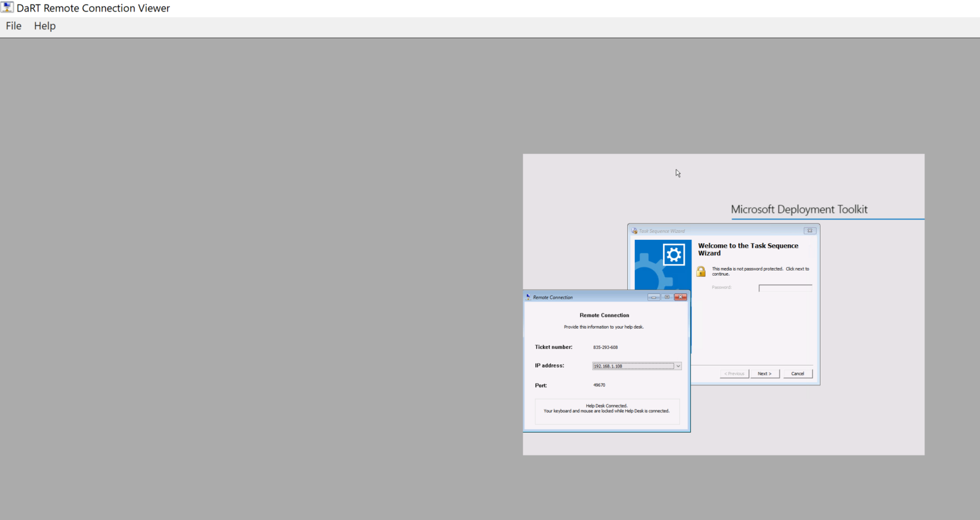Click the disabled Previous button

[734, 373]
